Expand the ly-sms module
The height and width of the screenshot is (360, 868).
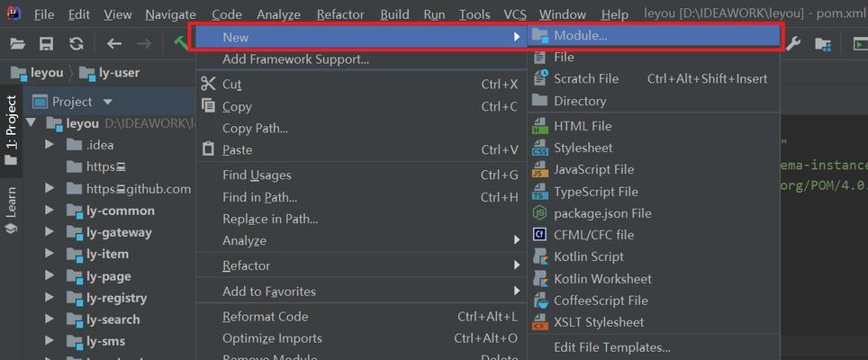point(50,341)
